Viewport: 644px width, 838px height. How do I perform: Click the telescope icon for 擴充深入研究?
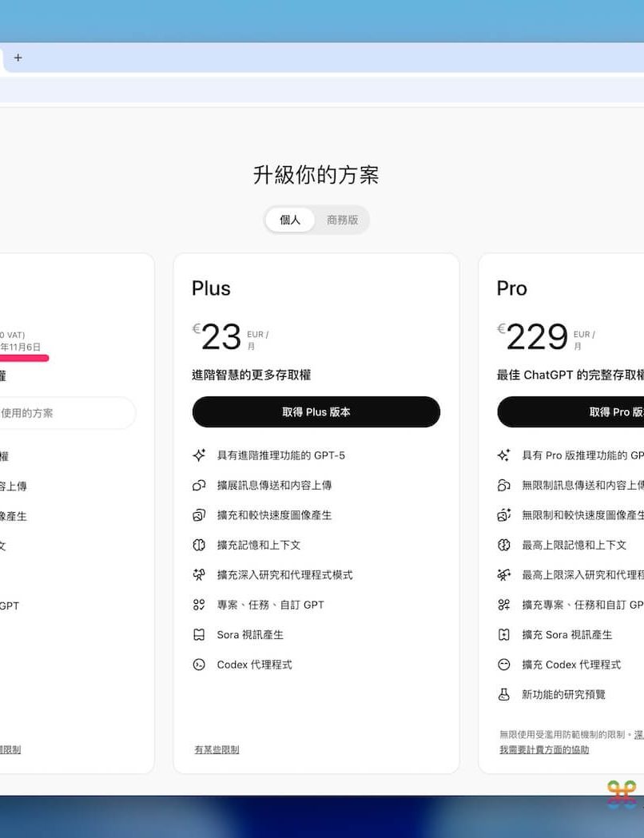point(199,574)
